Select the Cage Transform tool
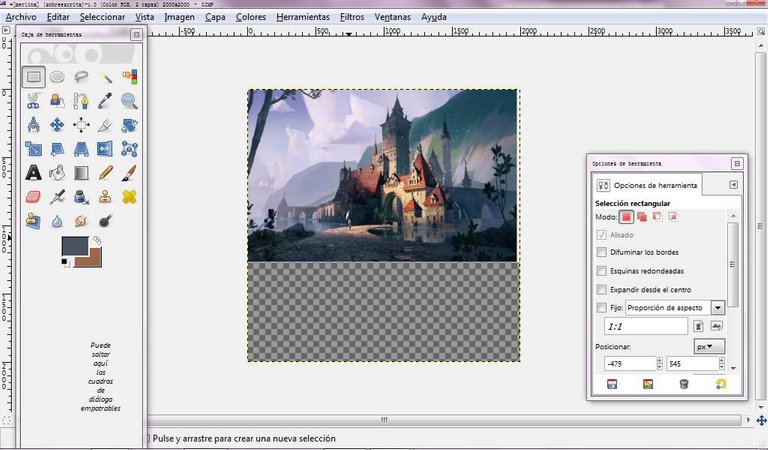768x450 pixels. [129, 149]
